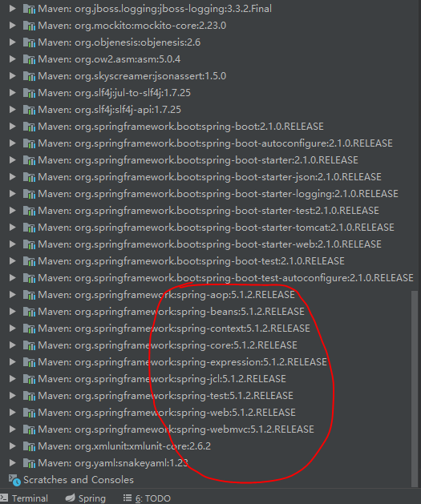Select spring-aop:5.1.2.RELEASE entry

(x=166, y=295)
